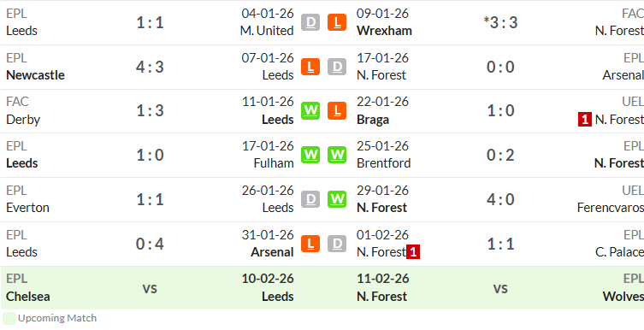Click the green W badge for Derby vs Leeds
Viewport: 644px width, 330px height.
click(310, 111)
